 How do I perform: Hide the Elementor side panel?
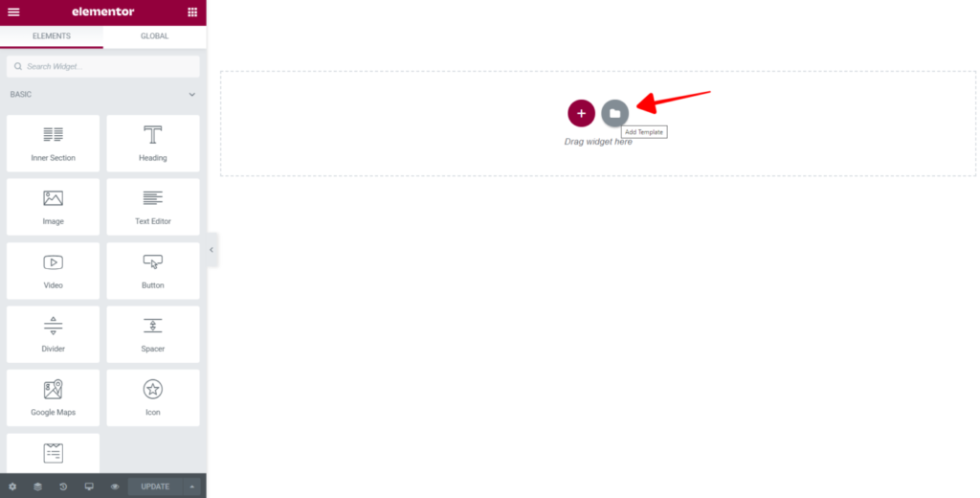click(212, 250)
